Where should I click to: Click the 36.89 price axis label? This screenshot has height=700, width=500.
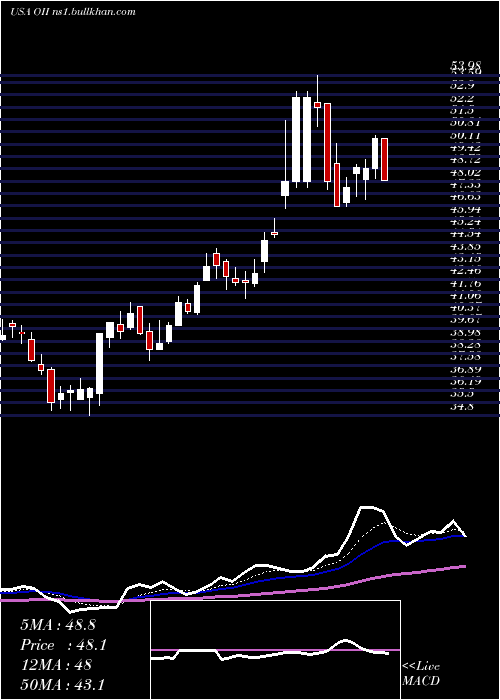coord(465,370)
